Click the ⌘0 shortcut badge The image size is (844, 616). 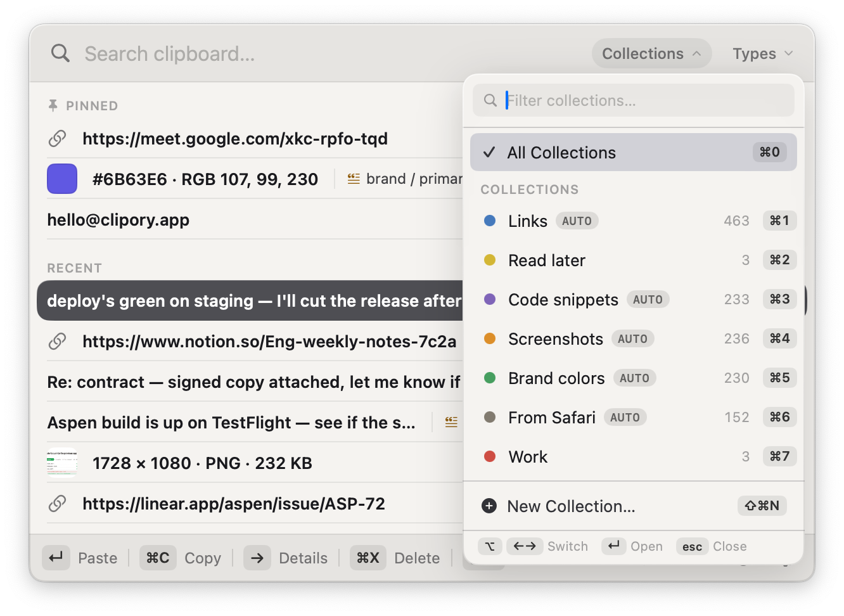(770, 152)
